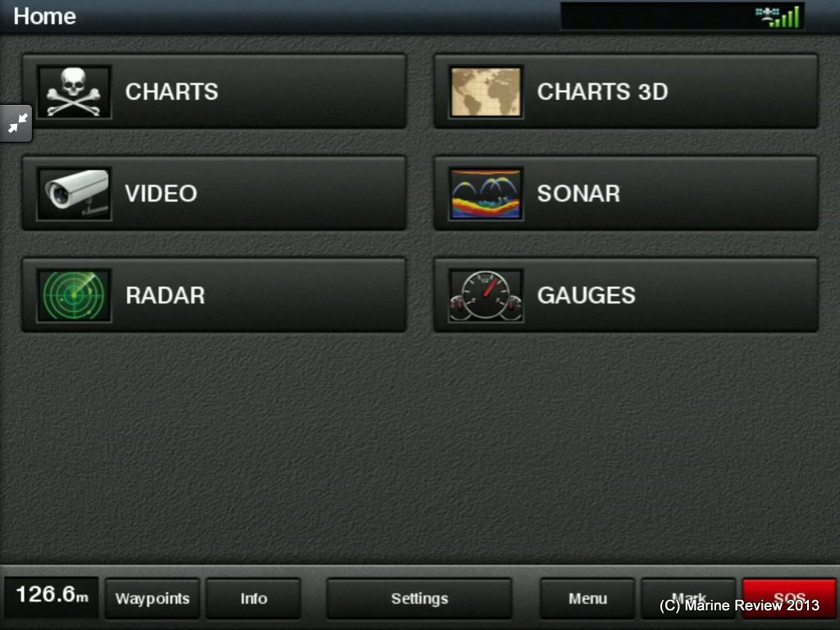
Task: Open the RADAR screen button
Action: (214, 295)
